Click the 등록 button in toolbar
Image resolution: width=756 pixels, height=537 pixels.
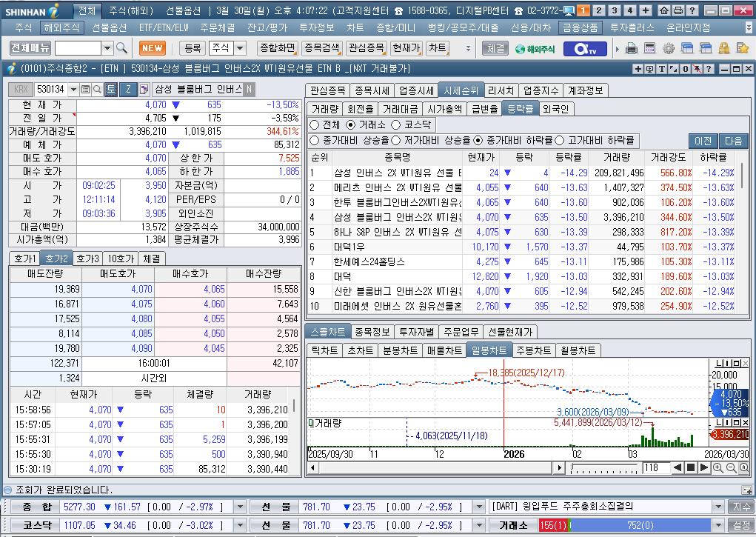[193, 47]
